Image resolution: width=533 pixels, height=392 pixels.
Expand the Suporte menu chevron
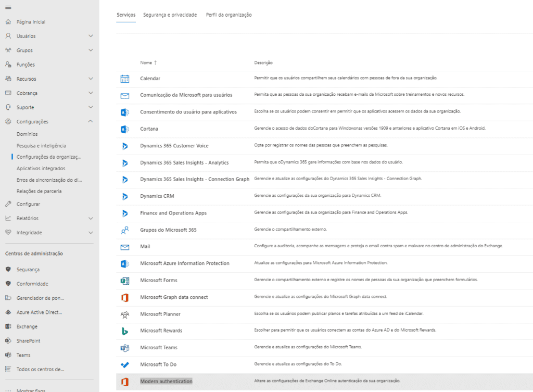(91, 107)
